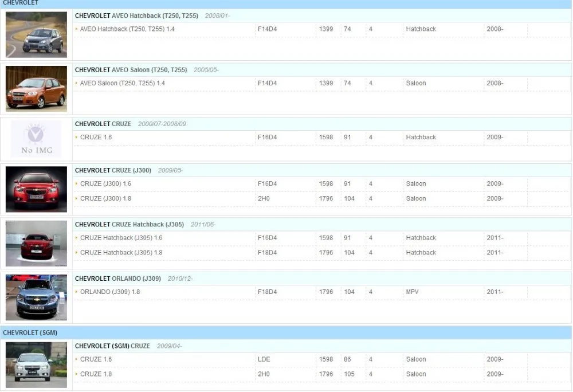Select CRUZE Hatchback (J305) 1.6 model
Image resolution: width=573 pixels, height=392 pixels.
[x=121, y=237]
